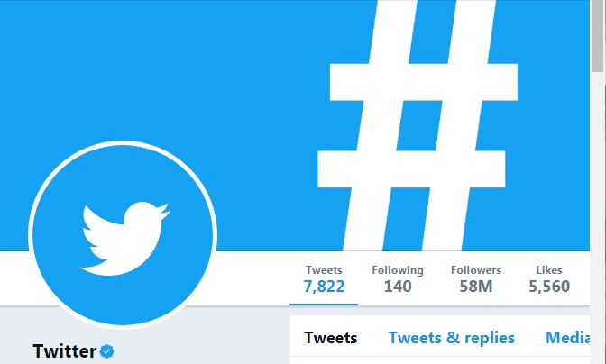Select the bold Tweets timeline tab
Viewport: 606px width, 364px height.
click(330, 338)
